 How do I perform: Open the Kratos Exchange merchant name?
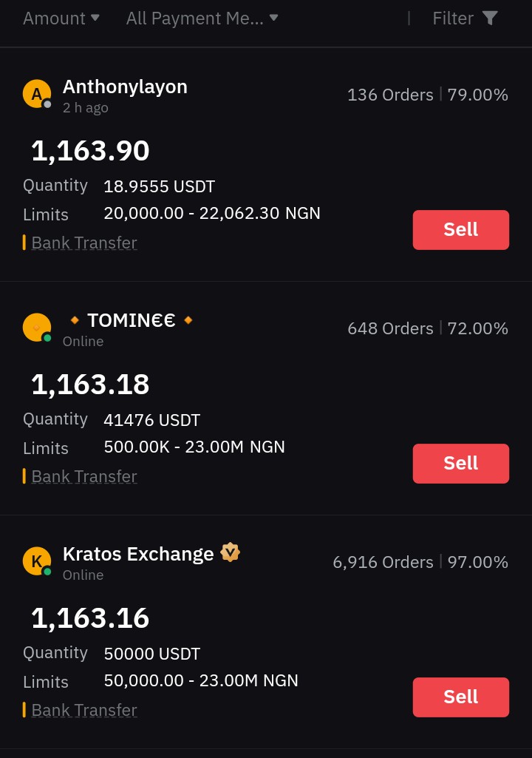tap(138, 553)
